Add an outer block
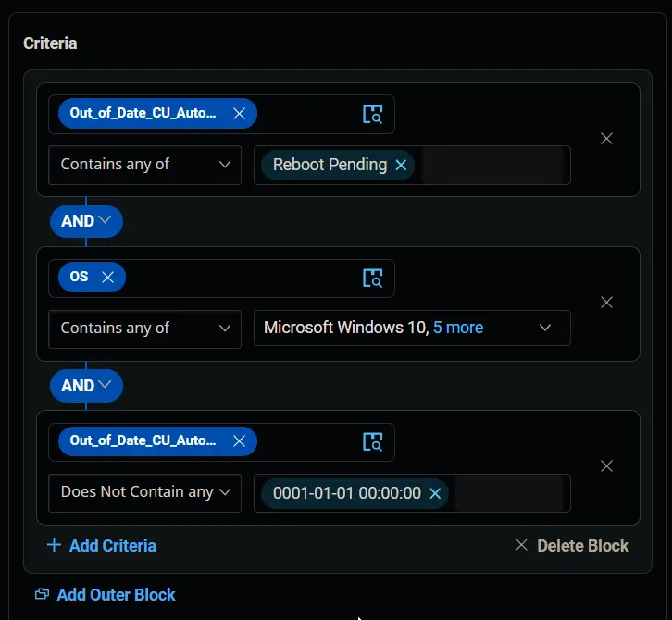Viewport: 672px width, 620px height. [x=105, y=595]
